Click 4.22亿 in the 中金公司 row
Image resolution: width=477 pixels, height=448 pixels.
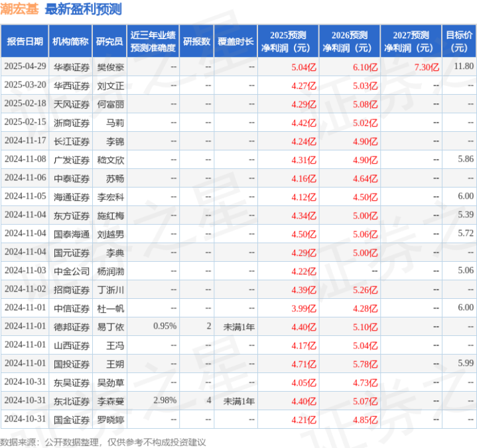(304, 271)
